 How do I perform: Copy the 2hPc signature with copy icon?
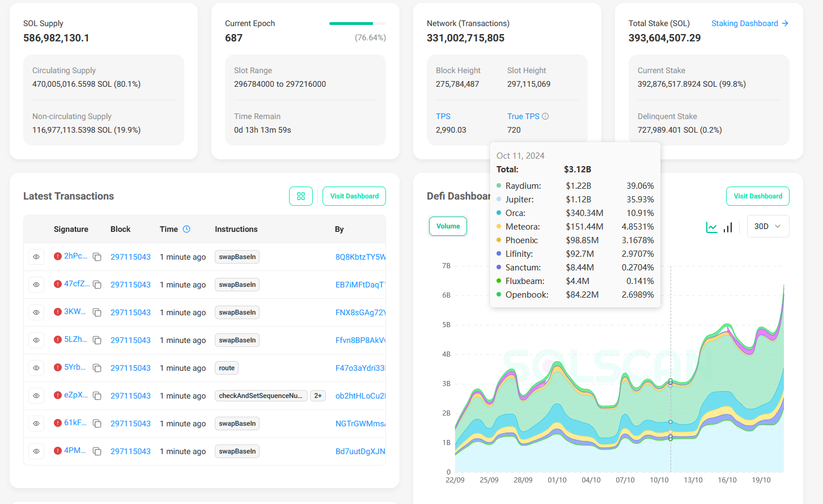click(97, 257)
